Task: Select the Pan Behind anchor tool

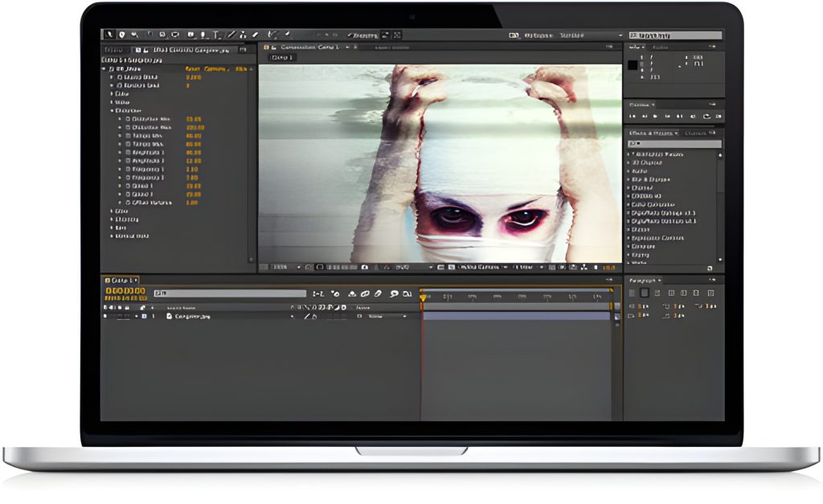Action: click(x=174, y=35)
